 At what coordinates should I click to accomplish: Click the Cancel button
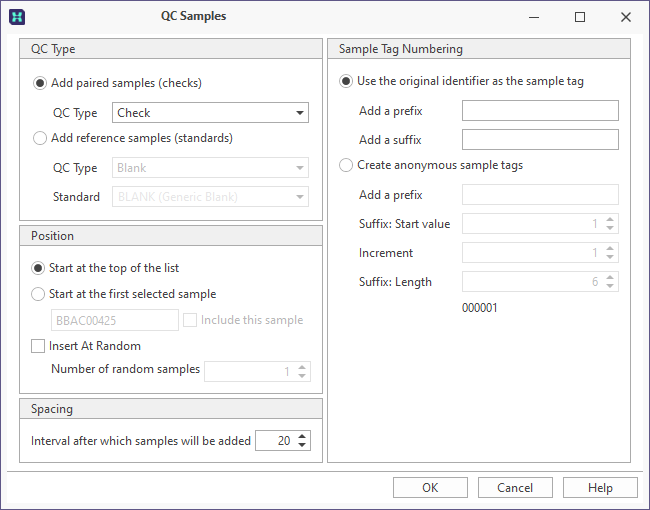pos(515,488)
